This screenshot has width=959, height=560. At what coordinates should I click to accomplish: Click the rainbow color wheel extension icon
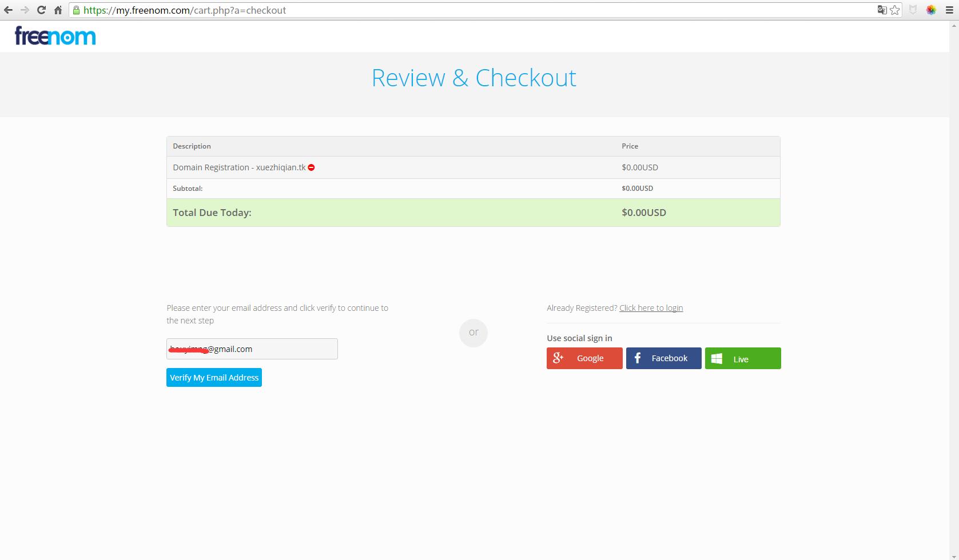[931, 10]
